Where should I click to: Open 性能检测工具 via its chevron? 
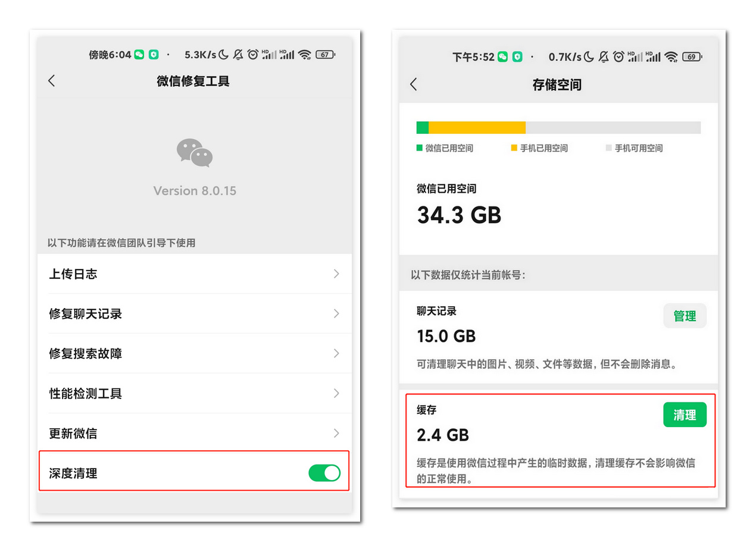click(336, 393)
